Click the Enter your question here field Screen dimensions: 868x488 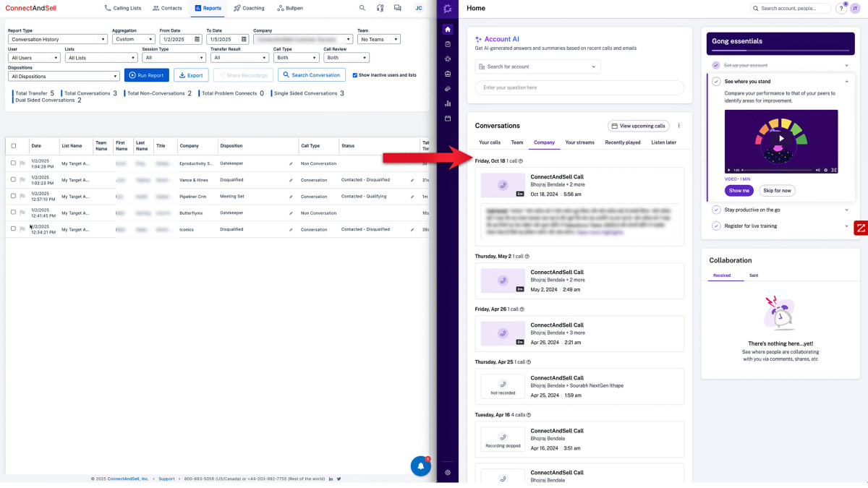click(579, 87)
